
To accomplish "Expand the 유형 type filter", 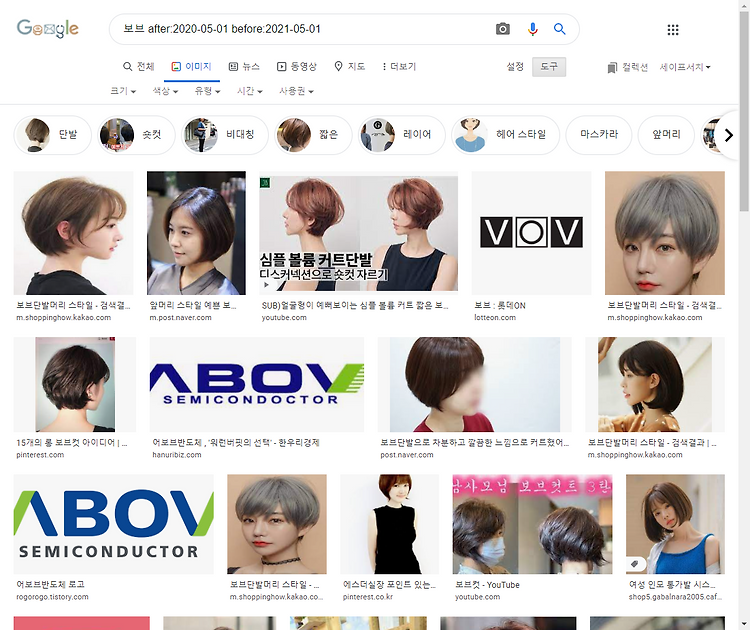I will point(207,91).
